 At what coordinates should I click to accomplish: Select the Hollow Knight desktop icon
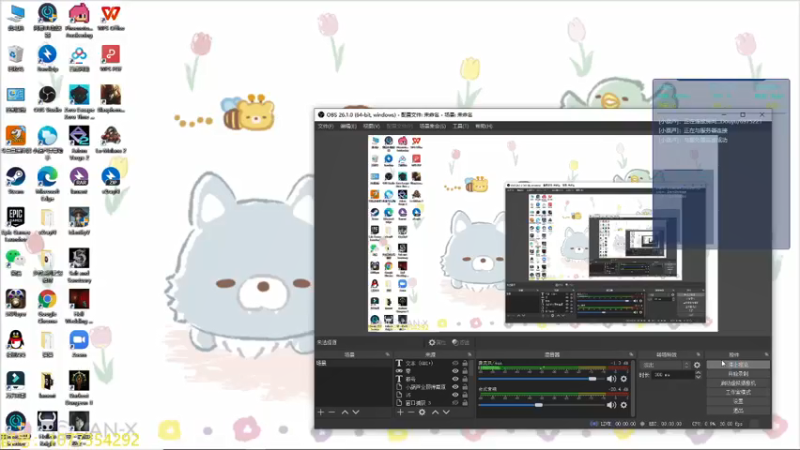click(47, 429)
